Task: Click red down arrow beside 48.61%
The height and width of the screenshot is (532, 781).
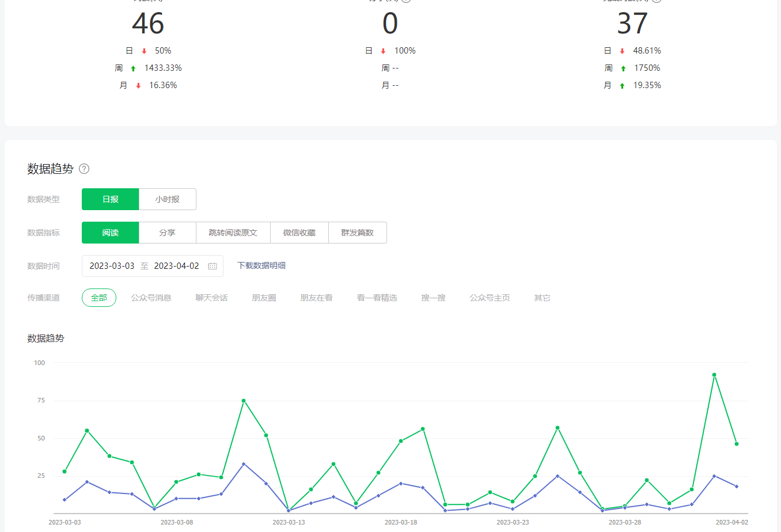Action: pyautogui.click(x=622, y=51)
